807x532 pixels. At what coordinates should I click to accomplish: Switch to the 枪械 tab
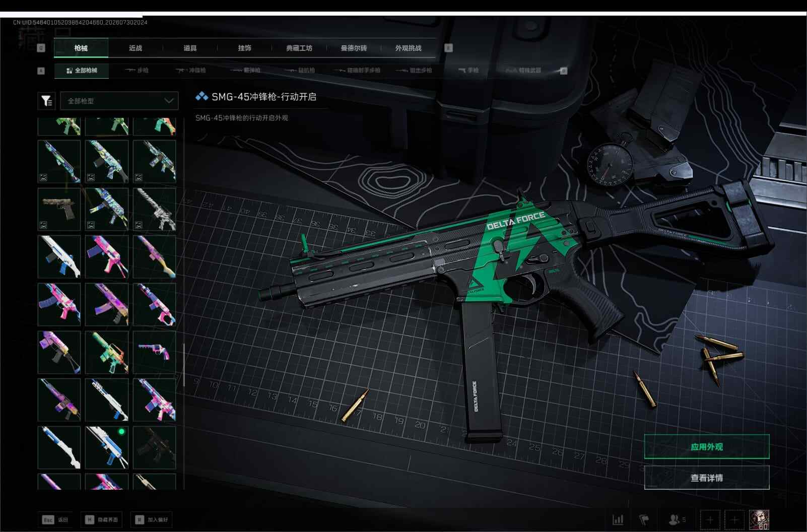pyautogui.click(x=81, y=48)
